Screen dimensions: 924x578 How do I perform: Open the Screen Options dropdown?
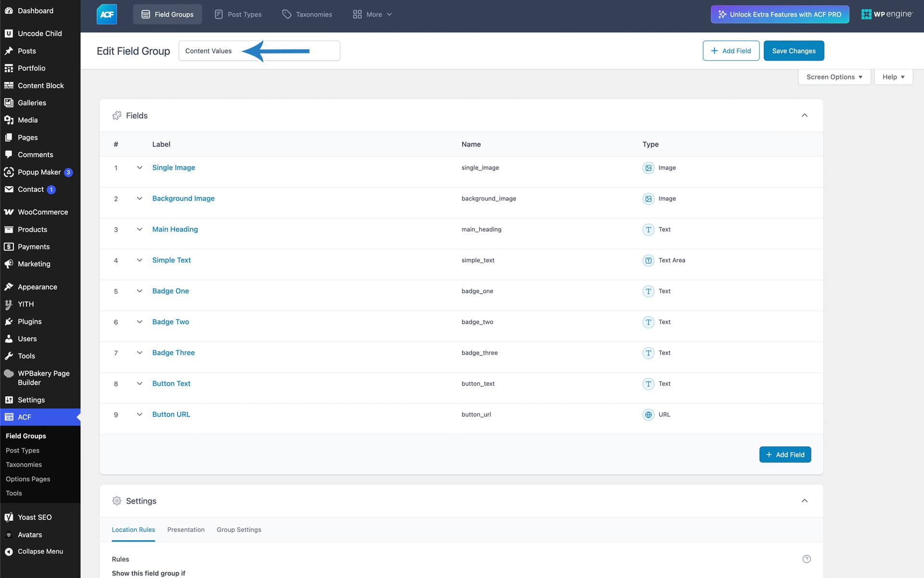pyautogui.click(x=834, y=77)
